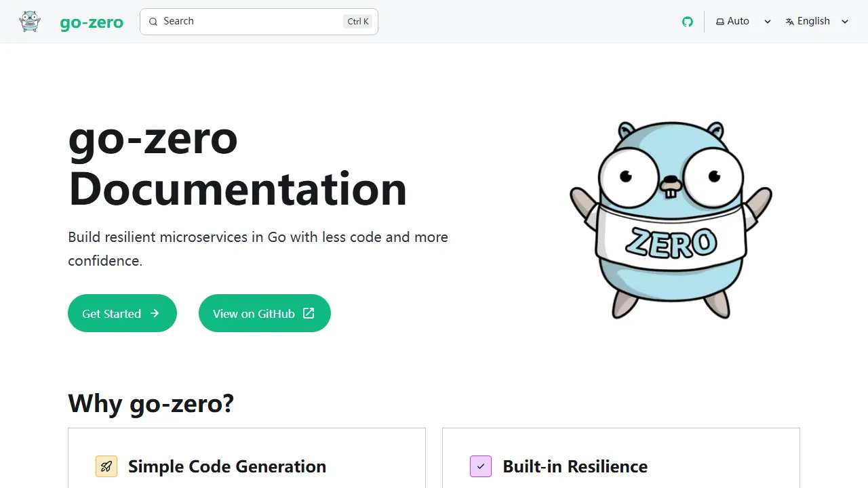Click the Get Started button

tap(122, 313)
